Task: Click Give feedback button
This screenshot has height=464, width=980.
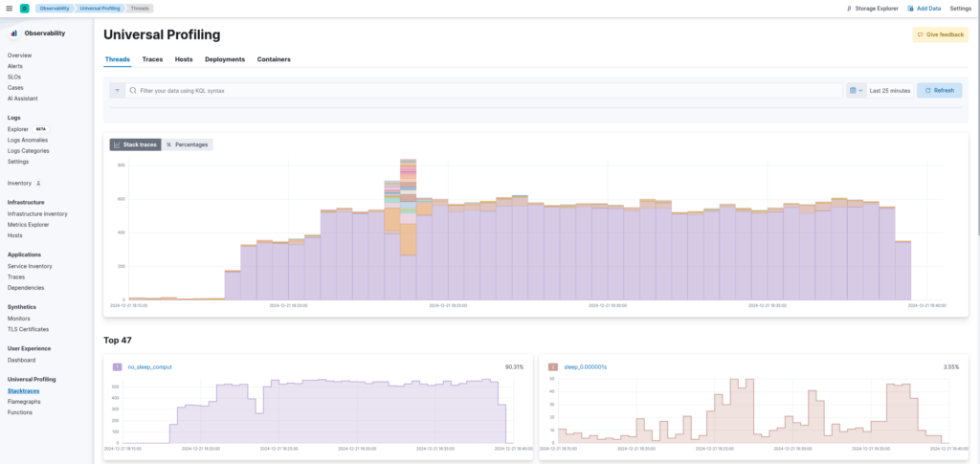Action: pyautogui.click(x=940, y=35)
